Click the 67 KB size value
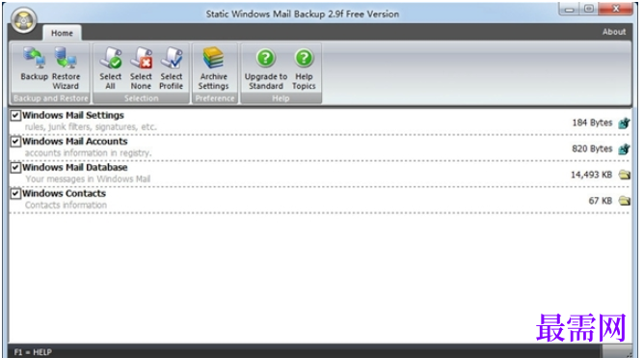Image resolution: width=644 pixels, height=358 pixels. [x=601, y=201]
